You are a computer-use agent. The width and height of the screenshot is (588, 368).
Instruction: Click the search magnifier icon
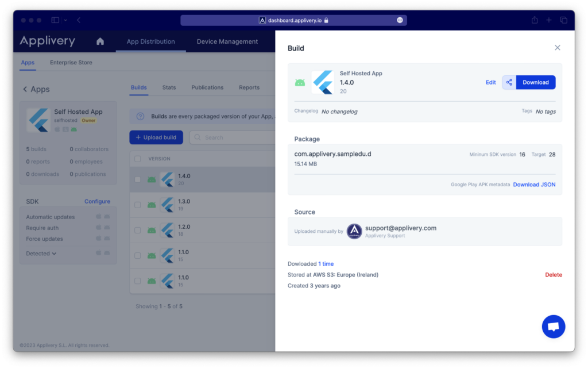point(198,137)
